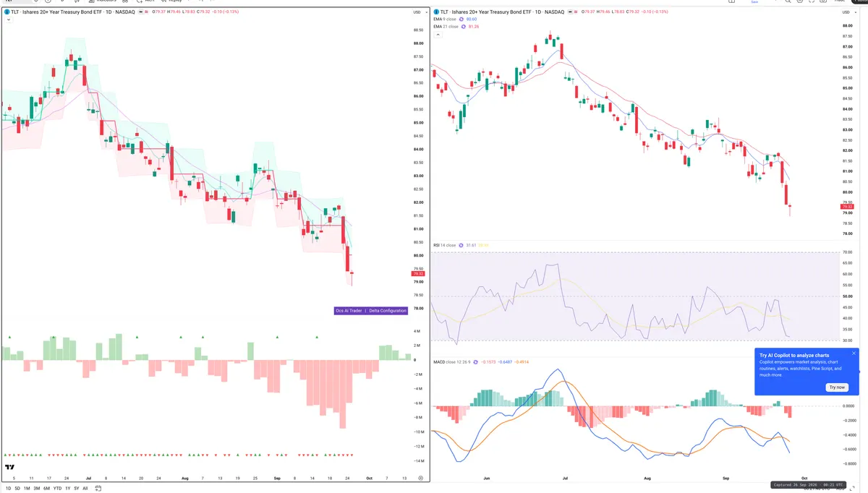Select the YTD range button

point(57,488)
